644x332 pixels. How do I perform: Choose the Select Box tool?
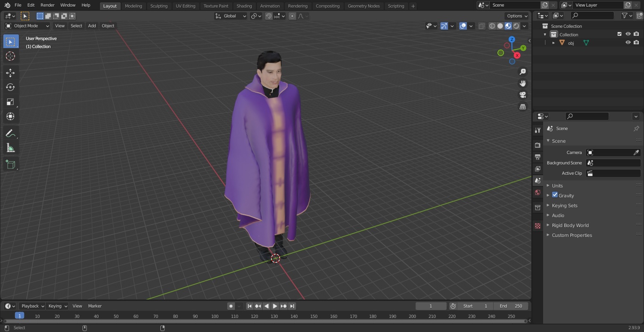[x=10, y=41]
